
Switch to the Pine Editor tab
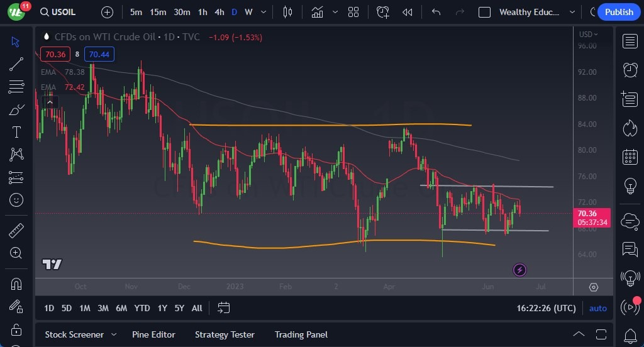tap(153, 334)
